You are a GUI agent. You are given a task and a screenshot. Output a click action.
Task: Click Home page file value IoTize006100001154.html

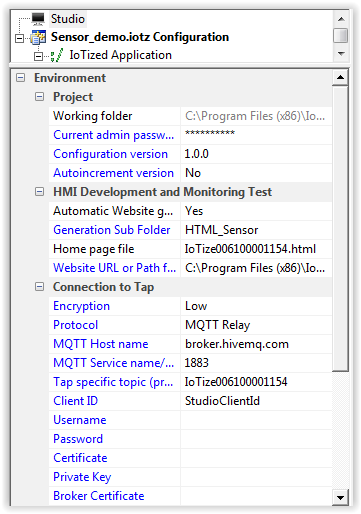pos(256,249)
